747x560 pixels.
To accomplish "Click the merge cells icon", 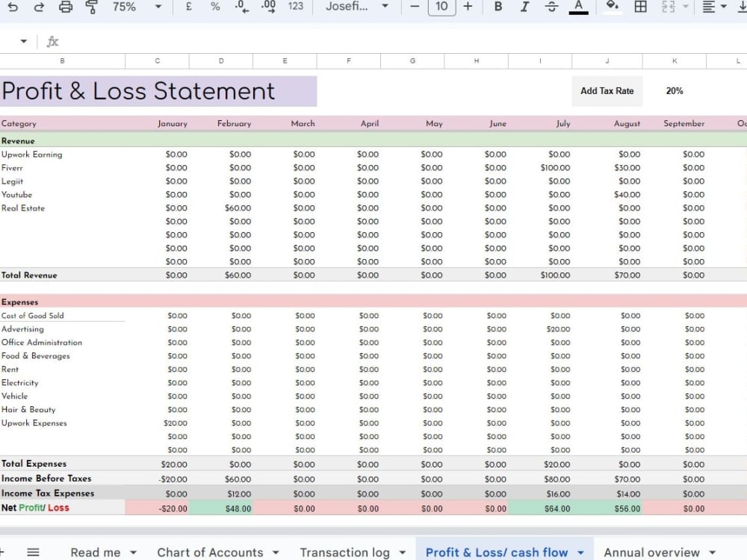I will click(x=669, y=7).
